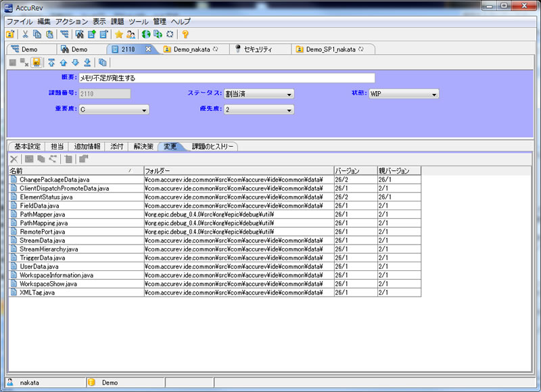Open the 担当 sub-tab

[x=57, y=147]
